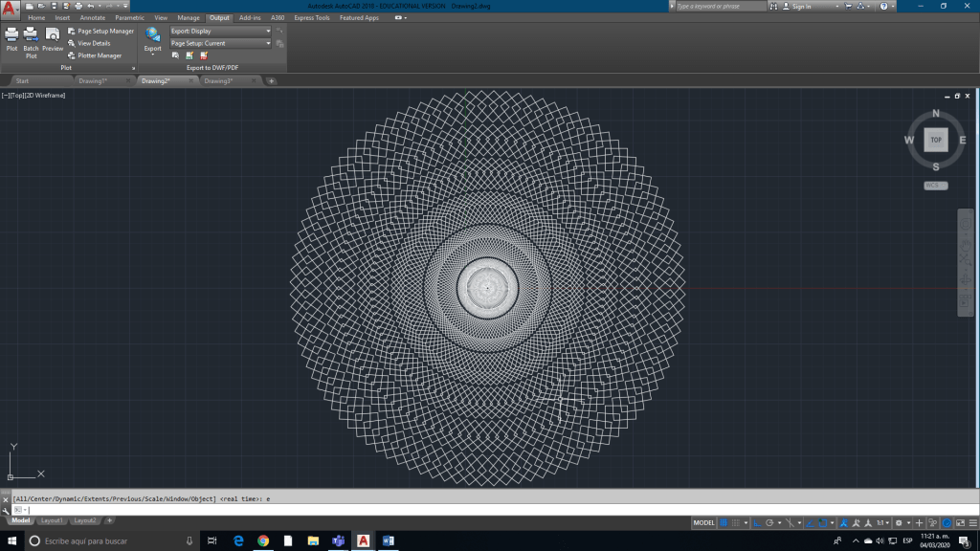
Task: Open the plot Preview
Action: click(53, 36)
